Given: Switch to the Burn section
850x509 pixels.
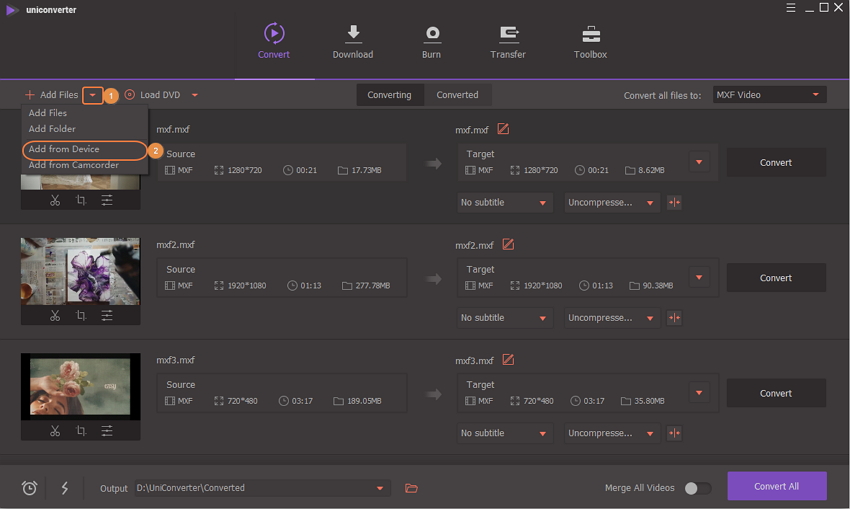Looking at the screenshot, I should [x=432, y=41].
